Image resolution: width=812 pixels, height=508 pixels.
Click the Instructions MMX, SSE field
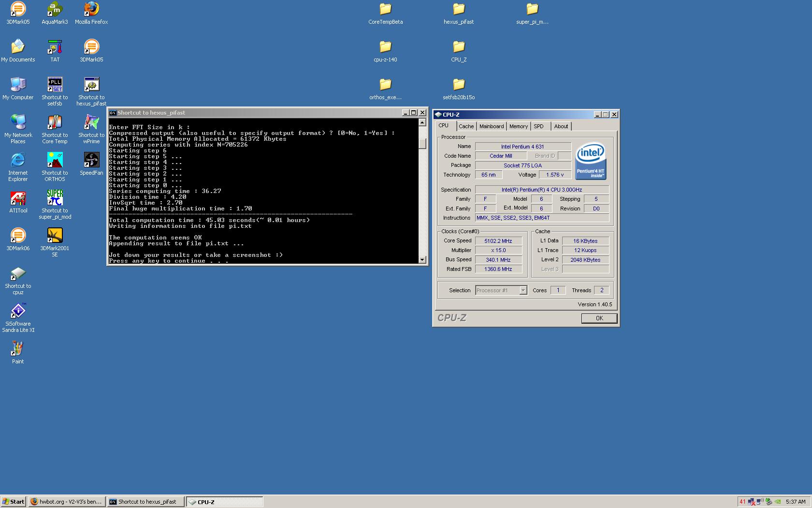tap(542, 218)
